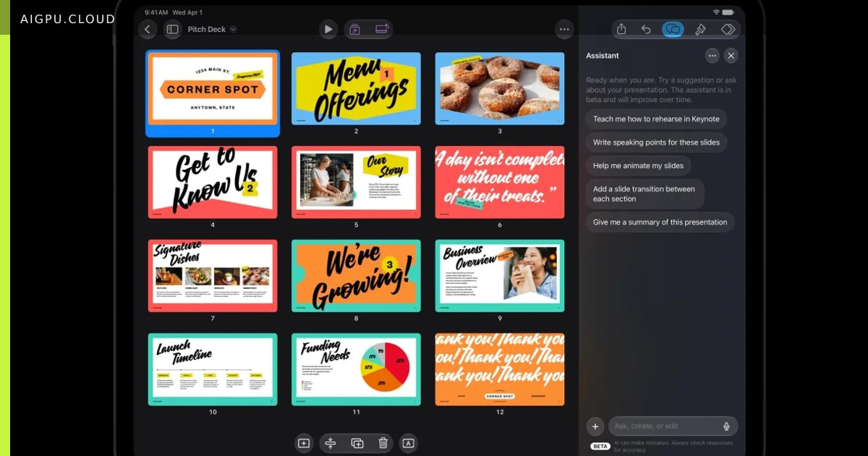Choose the Signature Dishes slide
This screenshot has width=868, height=456.
(x=213, y=276)
